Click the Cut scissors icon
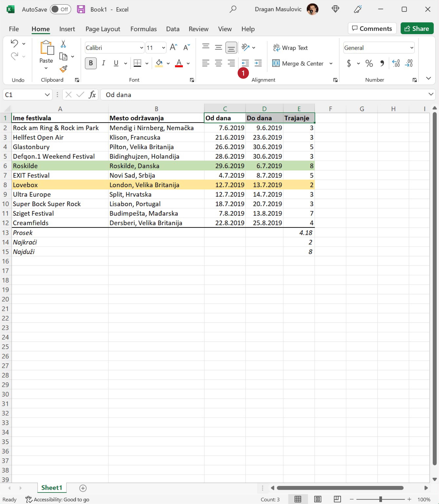This screenshot has height=504, width=439. click(x=63, y=44)
